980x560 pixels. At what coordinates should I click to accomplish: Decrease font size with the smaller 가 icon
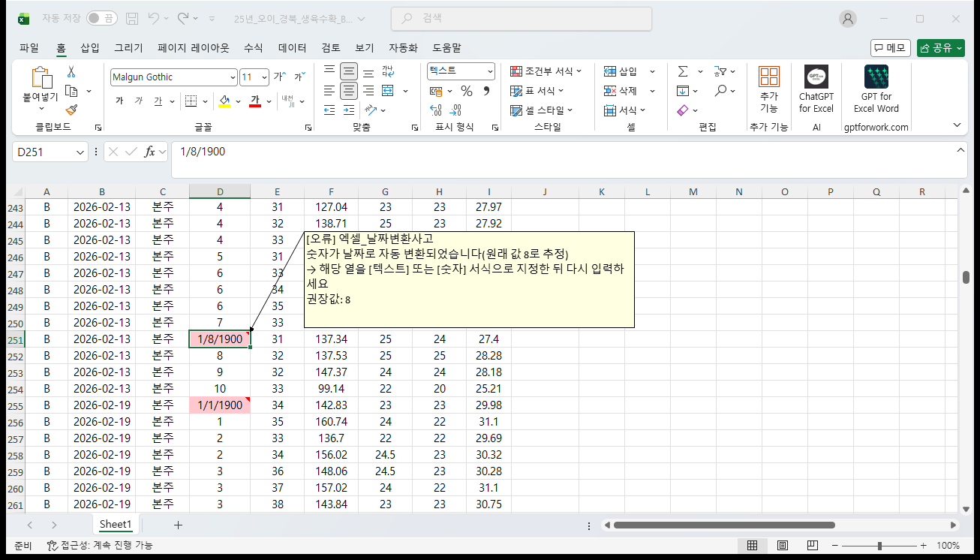click(299, 77)
